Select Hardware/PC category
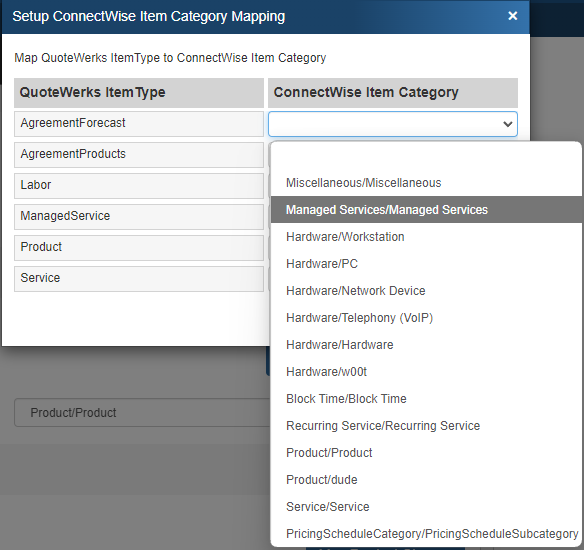584x550 pixels. tap(426, 264)
